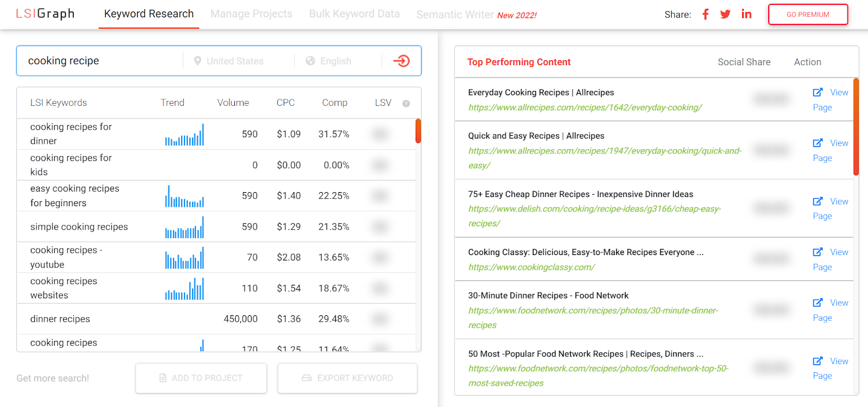The image size is (868, 407).
Task: Open allrecipes everyday-cooking URL
Action: [x=585, y=107]
